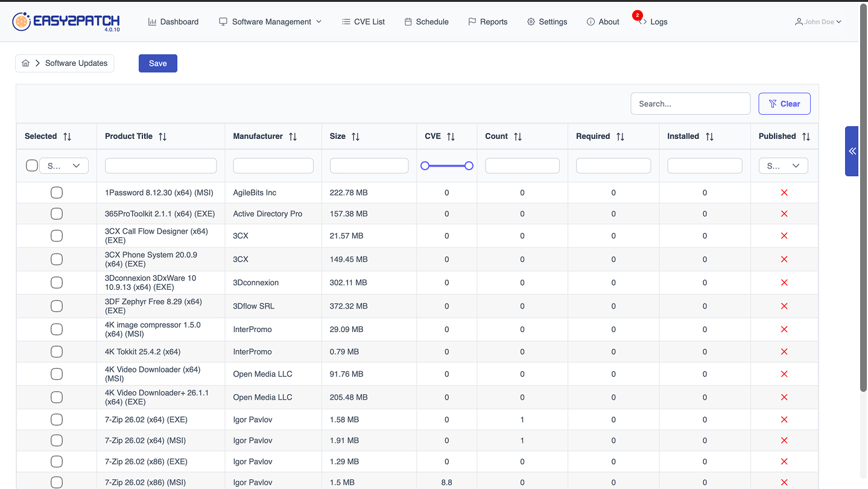The height and width of the screenshot is (489, 868).
Task: Click Published X for 3CX Phone System
Action: [784, 259]
